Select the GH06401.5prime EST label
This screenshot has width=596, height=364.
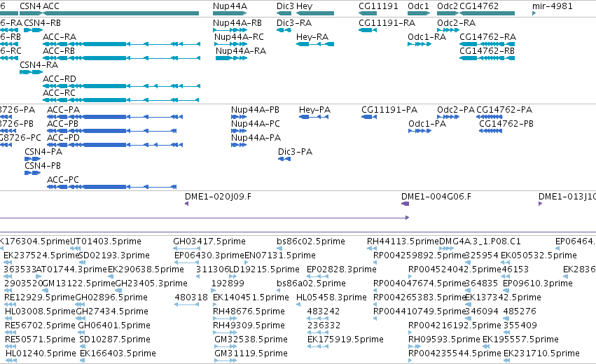(x=114, y=325)
